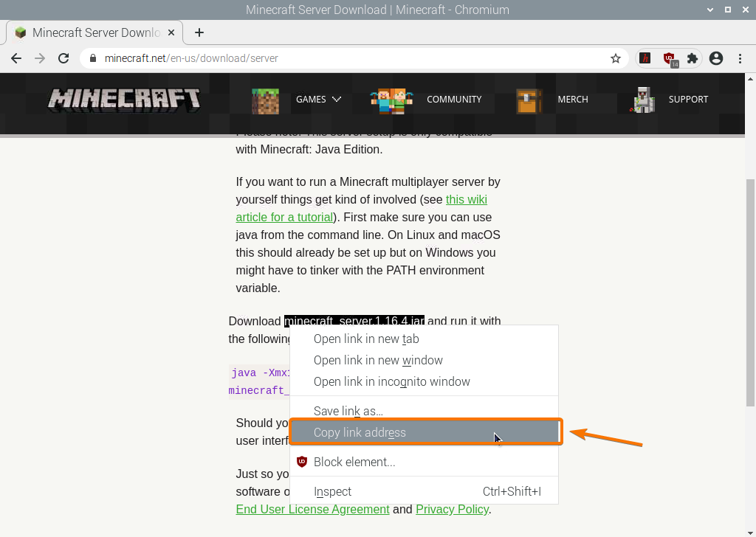
Task: Open the Privacy Policy link
Action: [453, 509]
